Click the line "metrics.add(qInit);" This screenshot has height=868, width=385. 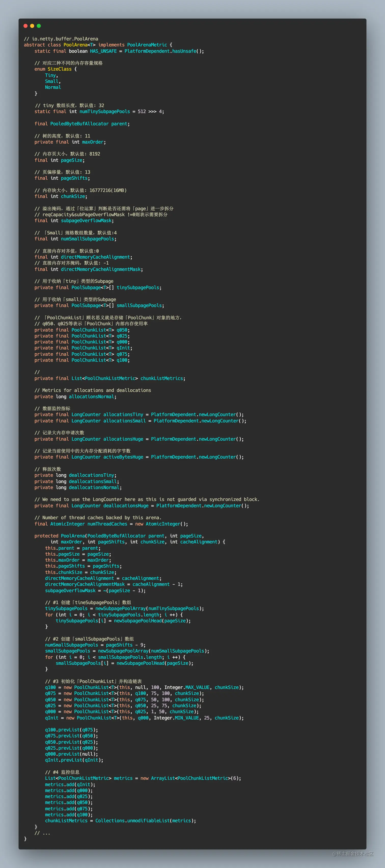pyautogui.click(x=70, y=785)
